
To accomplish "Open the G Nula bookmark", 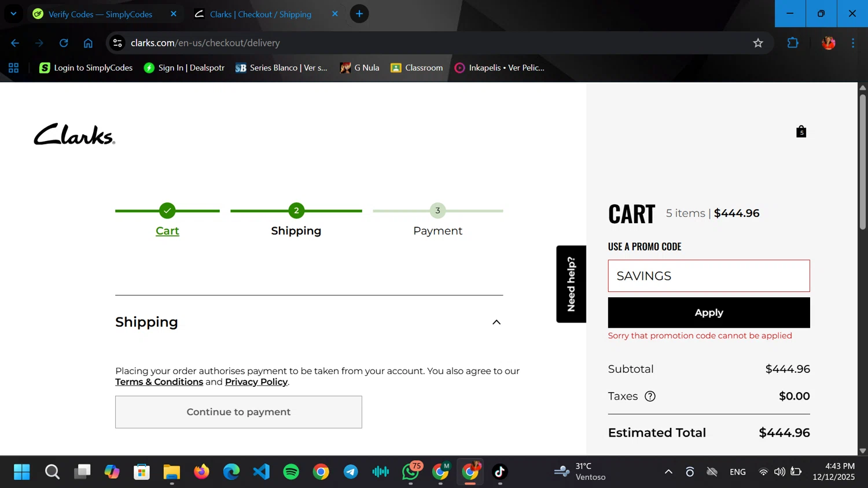I will (359, 68).
